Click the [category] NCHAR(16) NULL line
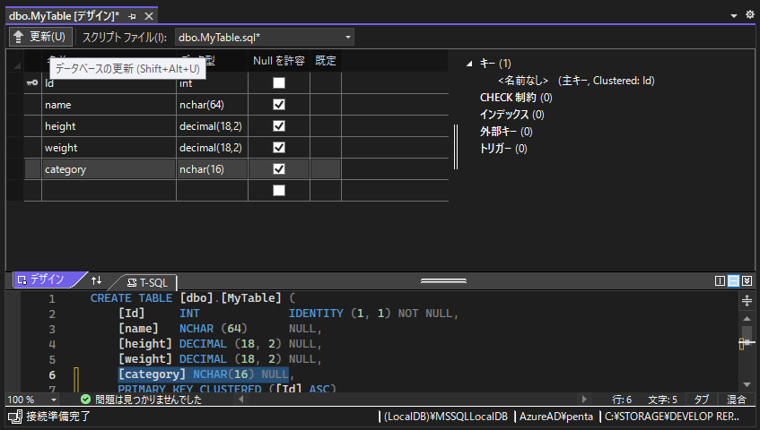 click(x=204, y=374)
